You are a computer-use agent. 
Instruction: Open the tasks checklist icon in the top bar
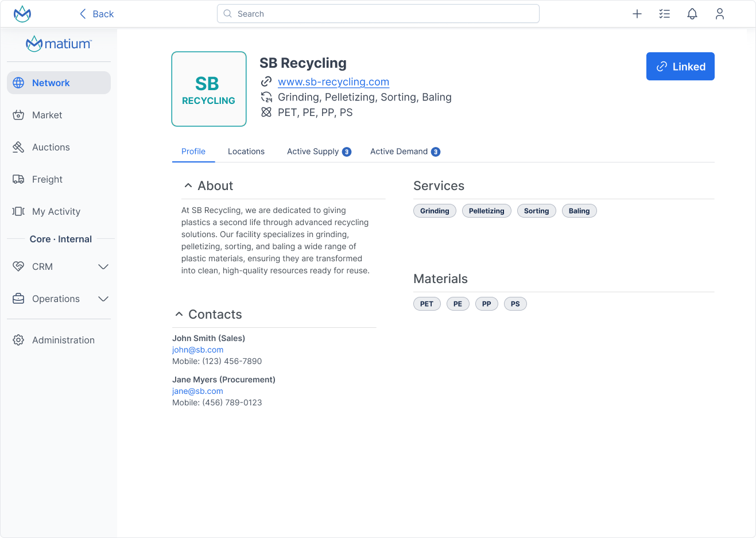click(x=664, y=13)
